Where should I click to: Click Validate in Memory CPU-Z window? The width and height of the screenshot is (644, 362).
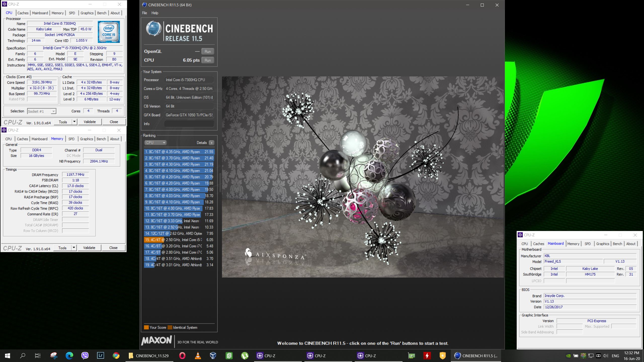click(89, 248)
